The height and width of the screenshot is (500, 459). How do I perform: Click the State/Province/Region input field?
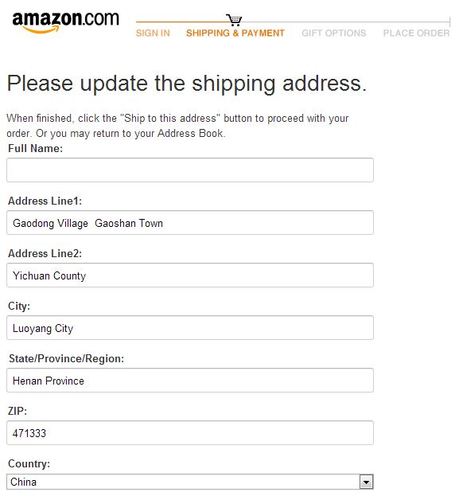point(190,380)
